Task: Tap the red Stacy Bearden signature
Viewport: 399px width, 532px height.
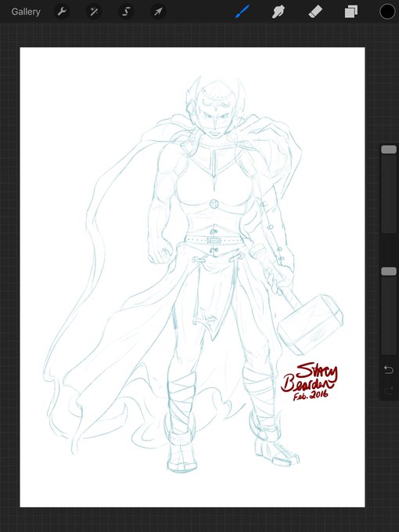Action: click(310, 382)
